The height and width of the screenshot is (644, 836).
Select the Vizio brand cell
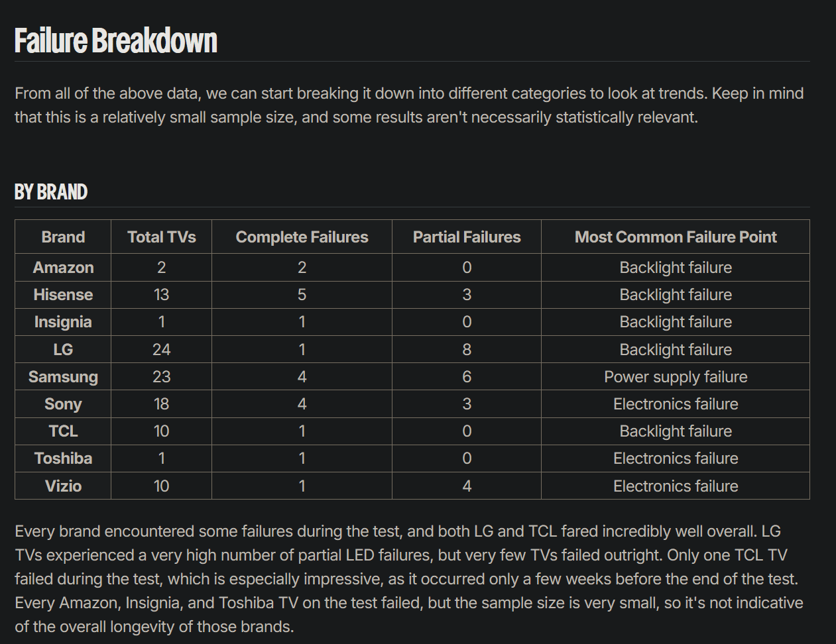pyautogui.click(x=63, y=486)
